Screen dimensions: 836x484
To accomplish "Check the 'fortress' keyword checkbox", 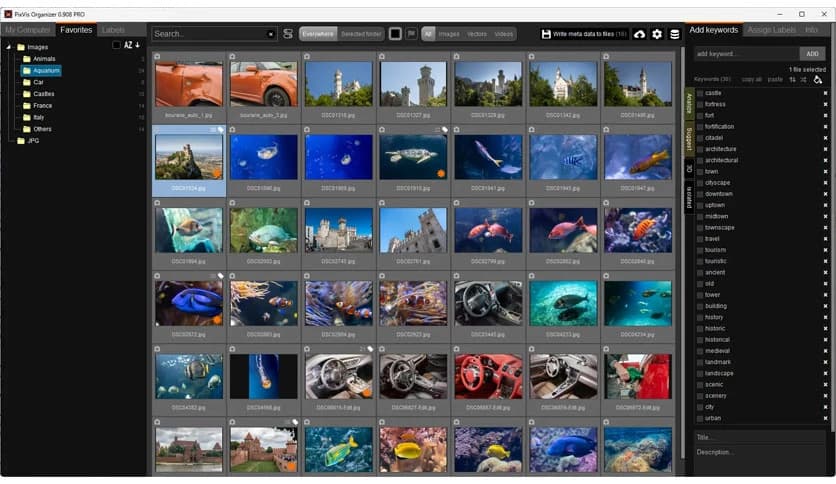I will 700,104.
